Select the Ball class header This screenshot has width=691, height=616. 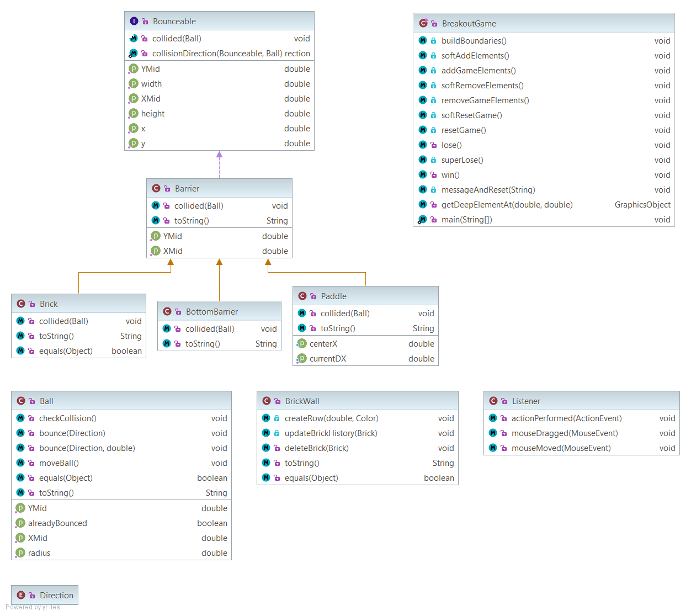click(121, 401)
